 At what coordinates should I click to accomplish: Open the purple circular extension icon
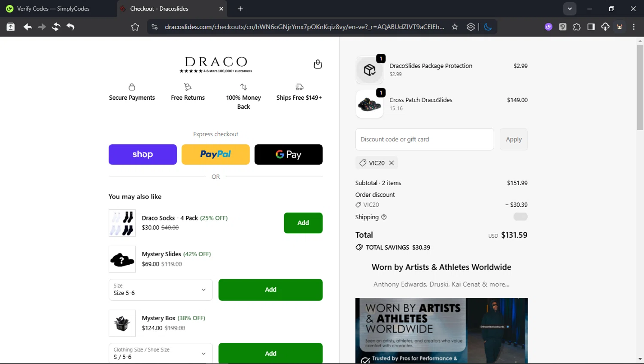[548, 27]
